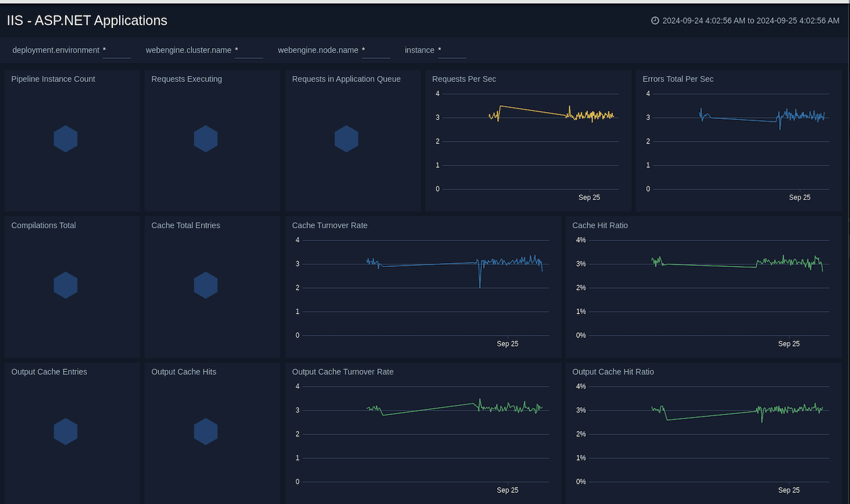Open the dashboard time range selector
The width and height of the screenshot is (850, 504).
pos(745,20)
